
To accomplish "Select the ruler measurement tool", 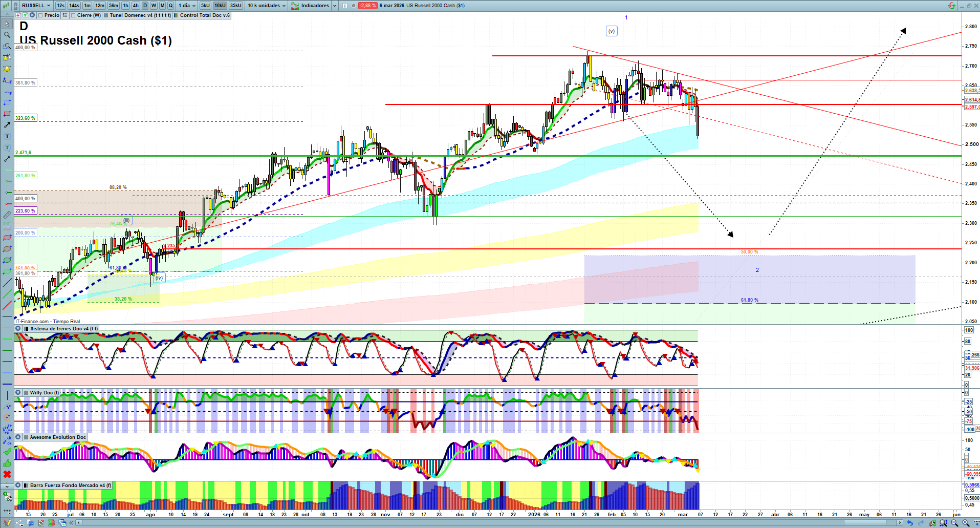I will point(7,215).
